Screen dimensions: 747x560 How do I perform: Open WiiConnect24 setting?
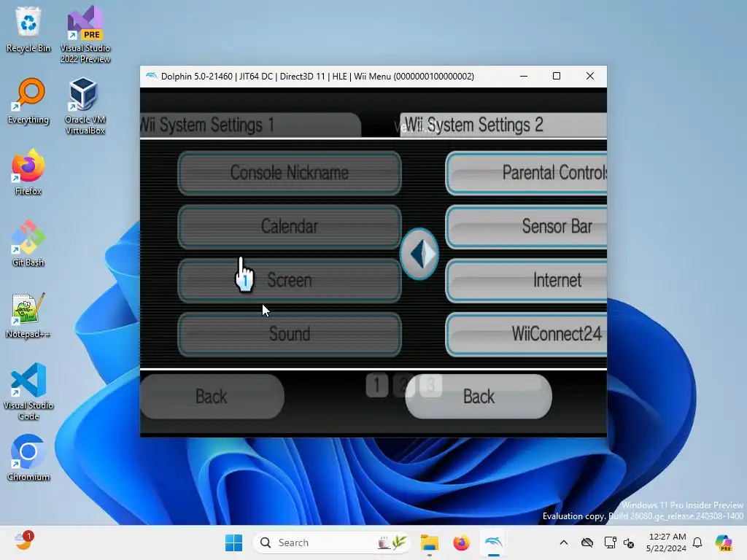pos(526,334)
